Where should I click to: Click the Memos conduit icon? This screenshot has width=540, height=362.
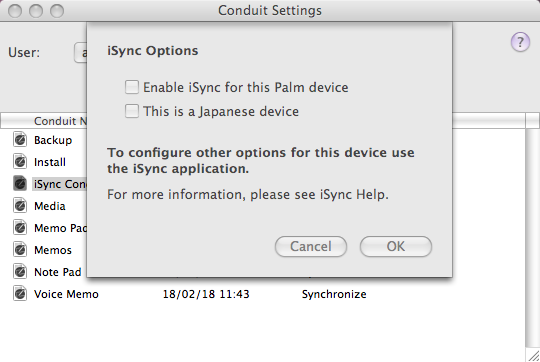pyautogui.click(x=20, y=250)
